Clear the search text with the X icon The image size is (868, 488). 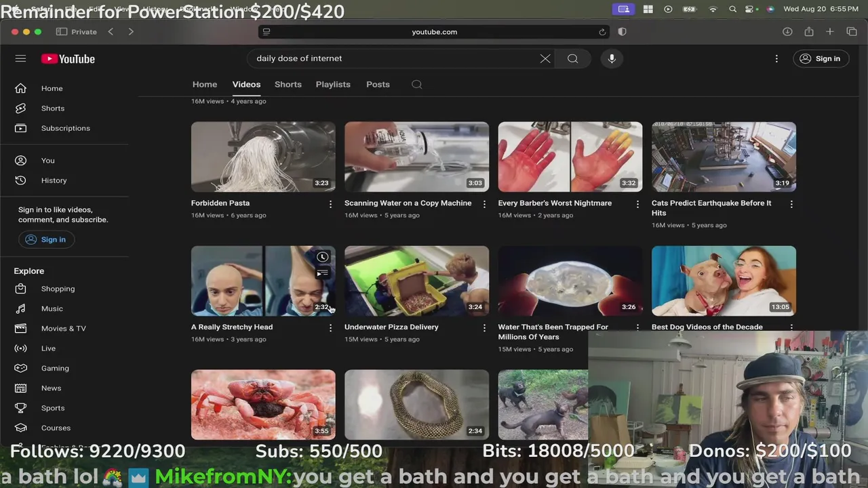(x=545, y=58)
